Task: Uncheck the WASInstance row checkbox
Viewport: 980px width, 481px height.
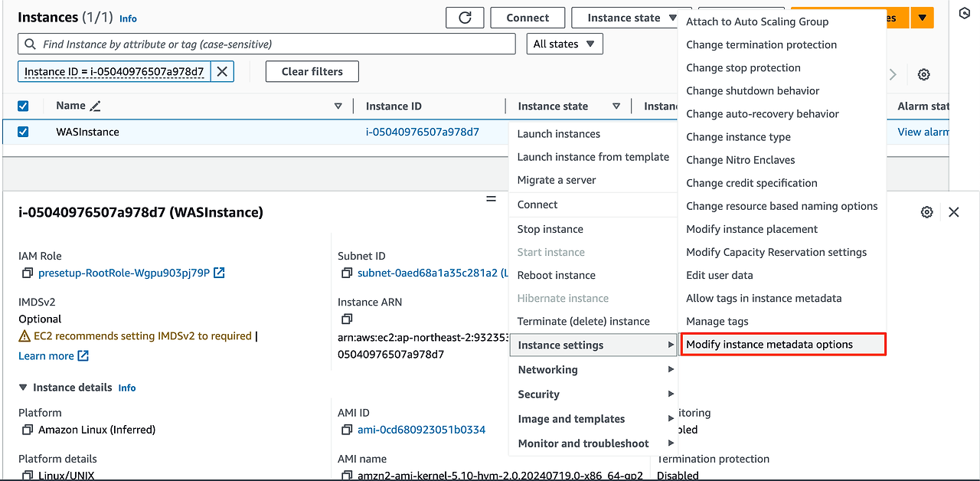Action: click(x=23, y=132)
